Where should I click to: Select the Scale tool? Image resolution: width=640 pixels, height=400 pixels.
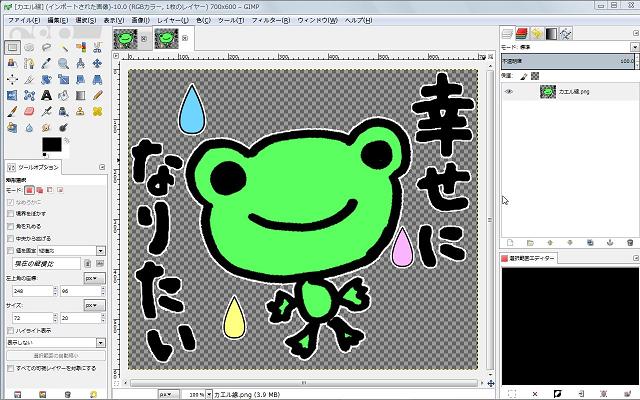click(63, 79)
